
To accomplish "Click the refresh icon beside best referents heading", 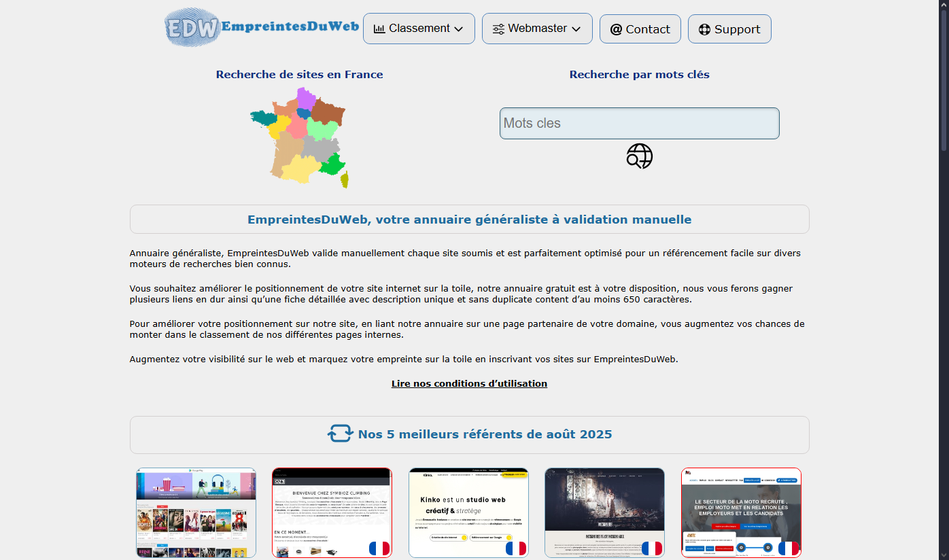I will point(340,434).
